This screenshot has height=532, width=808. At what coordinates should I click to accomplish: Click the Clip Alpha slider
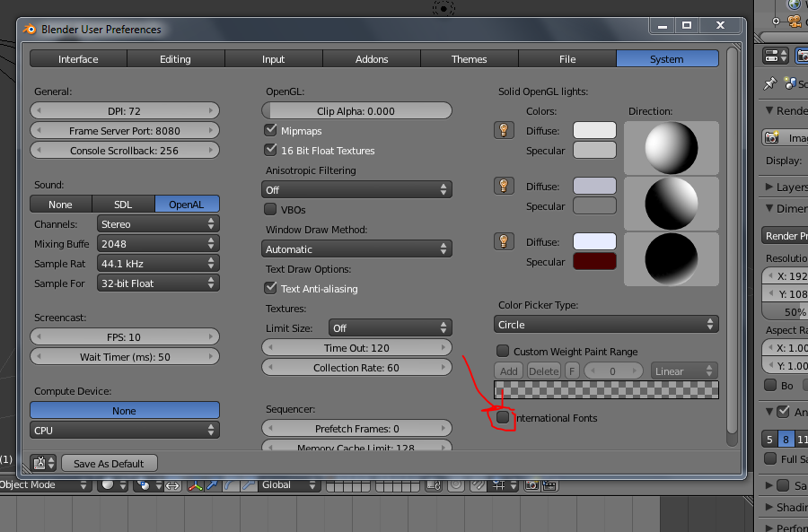[x=356, y=110]
